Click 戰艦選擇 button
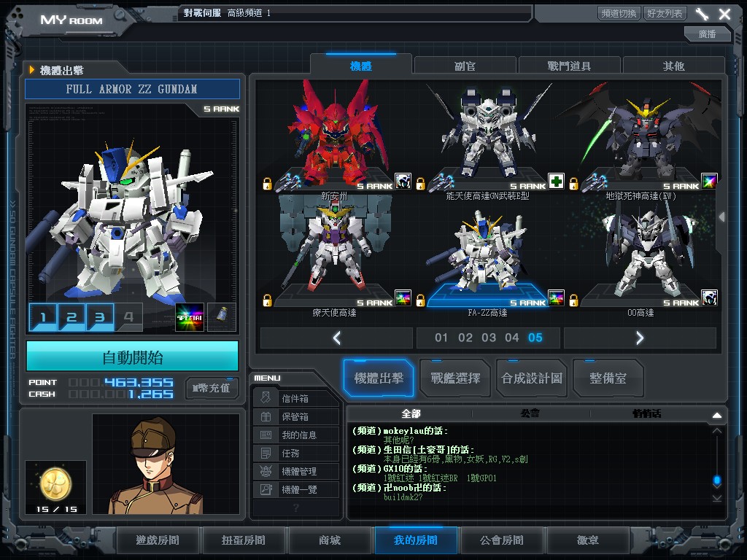Image resolution: width=747 pixels, height=560 pixels. 455,378
